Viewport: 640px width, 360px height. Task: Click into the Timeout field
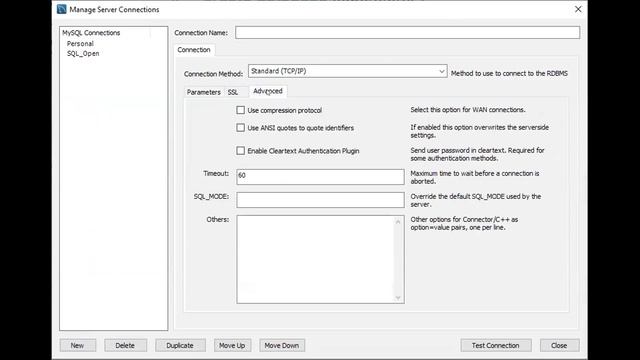(x=320, y=177)
